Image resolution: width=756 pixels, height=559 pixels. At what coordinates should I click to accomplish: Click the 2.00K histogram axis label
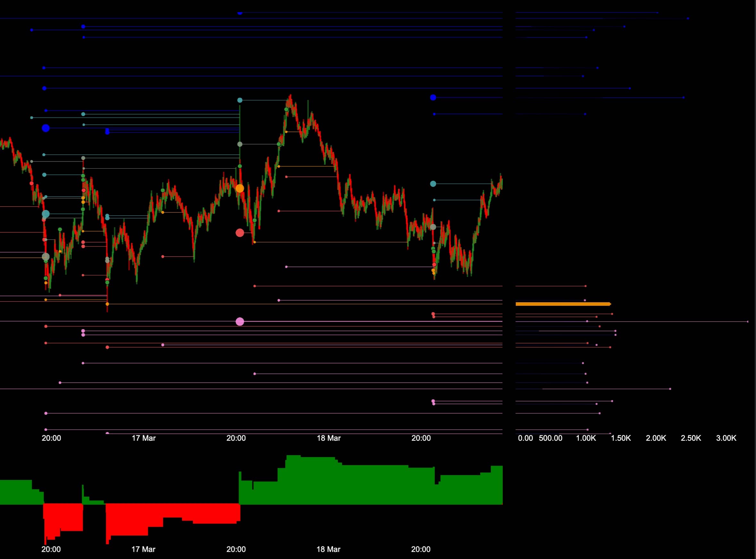click(656, 438)
